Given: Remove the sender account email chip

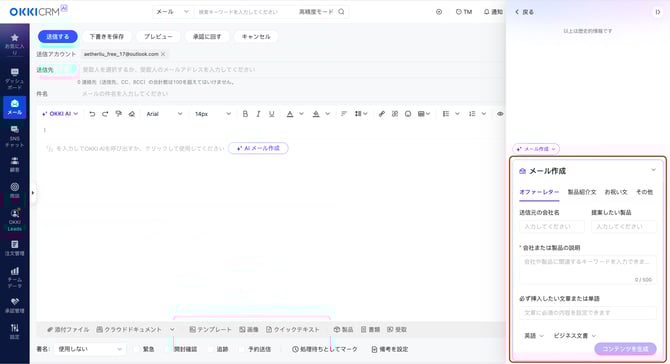Looking at the screenshot, I should [x=163, y=54].
